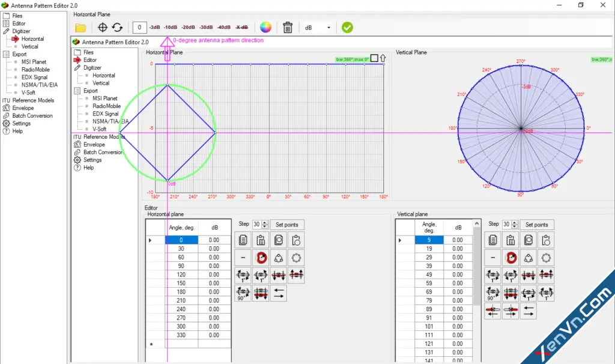Click red pattern shape icon in Horizontal plane
This screenshot has height=364, width=615.
pos(261,258)
